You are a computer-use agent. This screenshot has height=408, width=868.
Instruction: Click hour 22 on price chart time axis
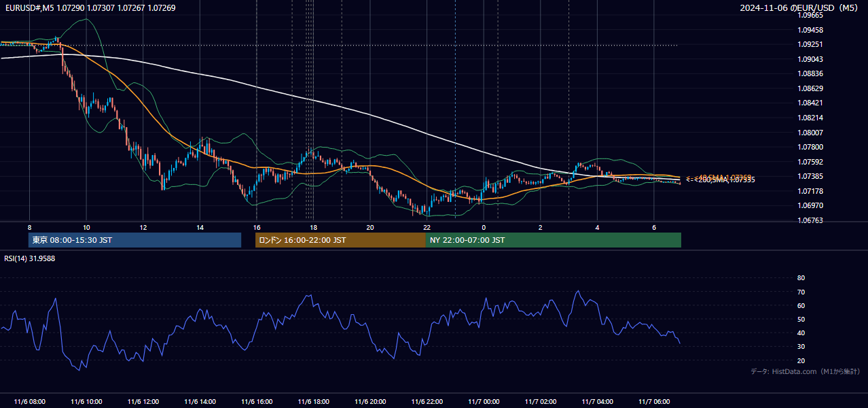(x=427, y=227)
